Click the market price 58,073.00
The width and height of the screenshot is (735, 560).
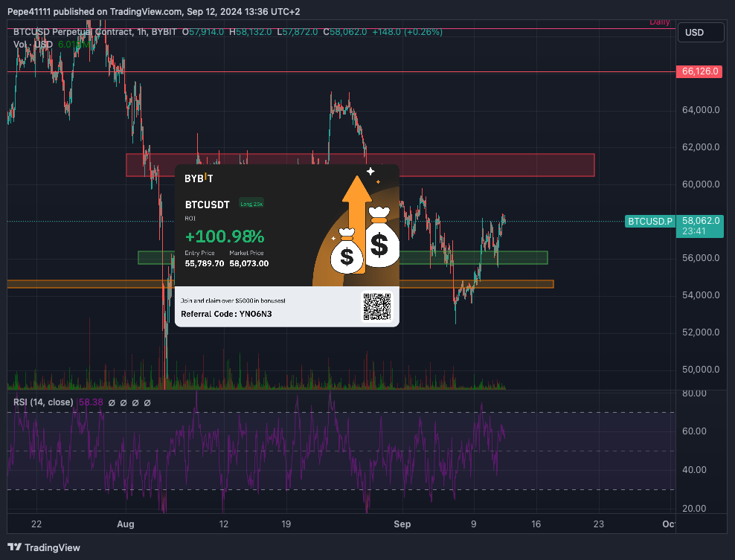(x=249, y=263)
